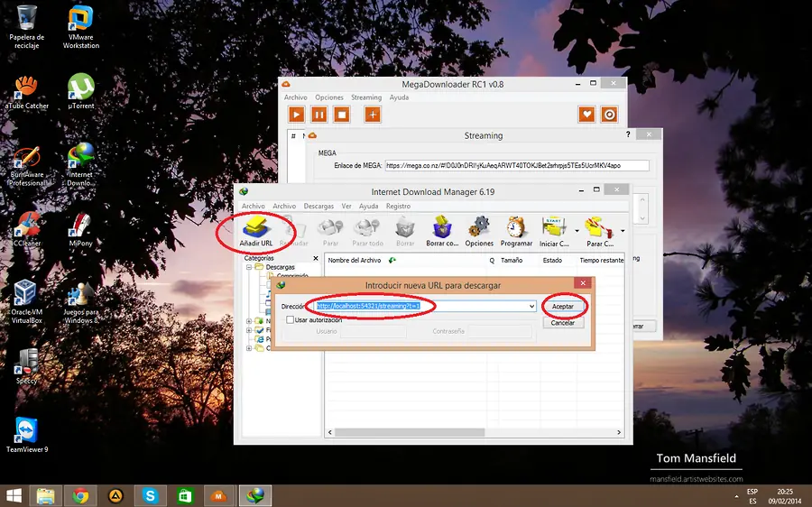Image resolution: width=812 pixels, height=507 pixels.
Task: Click the Parar toolbar icon in IDM
Action: [x=330, y=232]
